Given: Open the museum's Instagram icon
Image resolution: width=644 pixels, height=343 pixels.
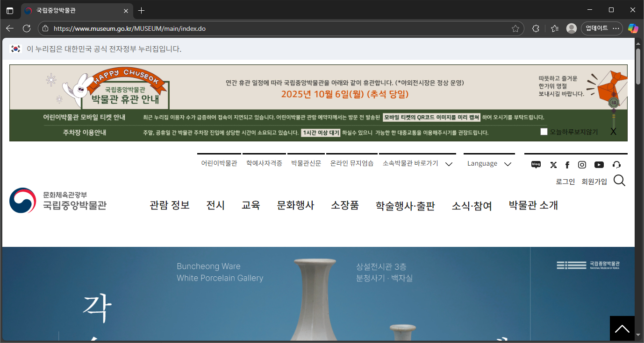Looking at the screenshot, I should pyautogui.click(x=582, y=165).
